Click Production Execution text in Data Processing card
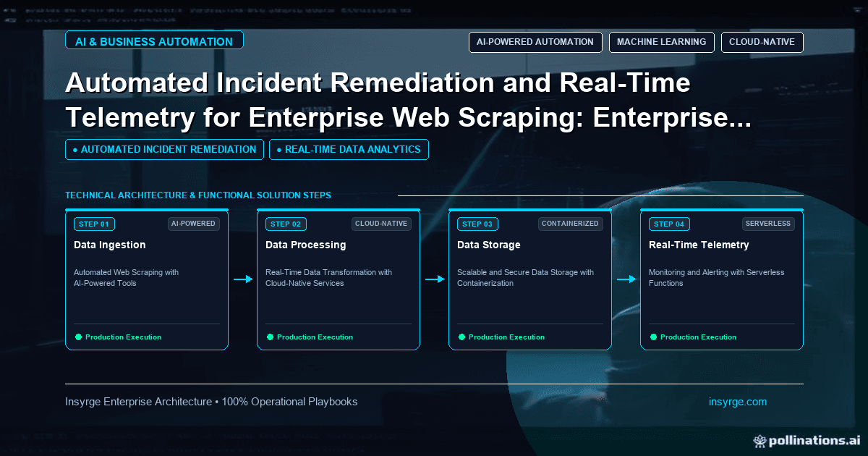Screen dimensions: 868x456 click(x=315, y=337)
